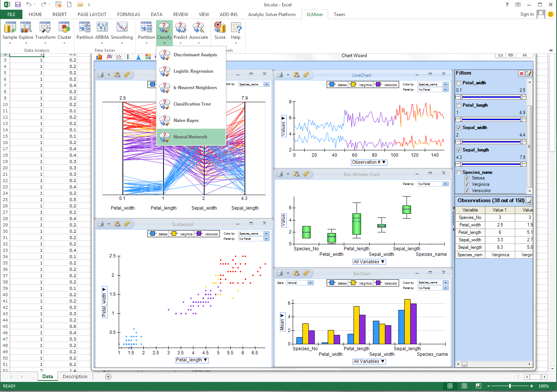Switch to the Description sheet tab
The height and width of the screenshot is (392, 557).
point(75,376)
